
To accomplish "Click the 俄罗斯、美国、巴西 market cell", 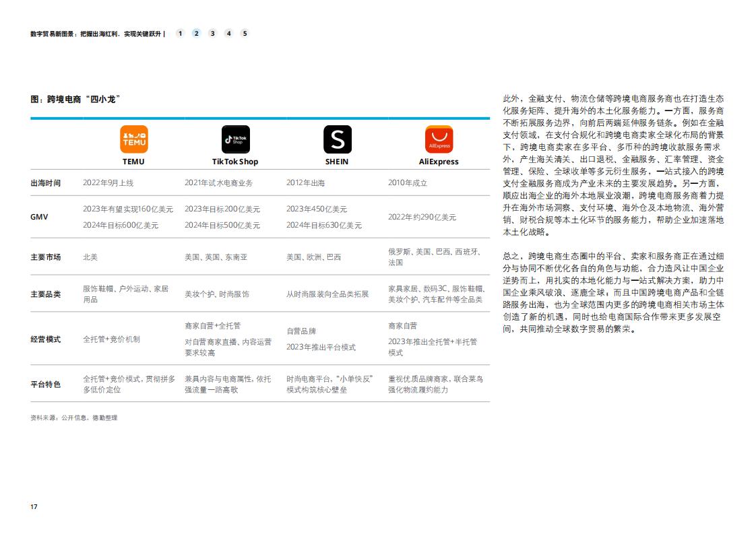I will tap(435, 257).
